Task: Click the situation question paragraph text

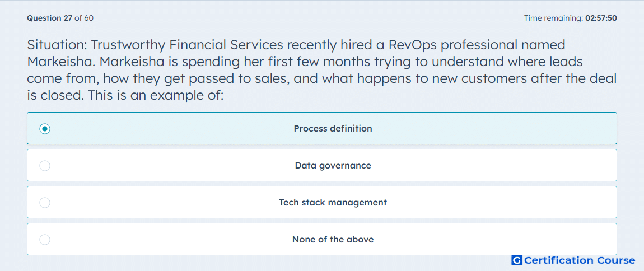Action: click(x=322, y=71)
